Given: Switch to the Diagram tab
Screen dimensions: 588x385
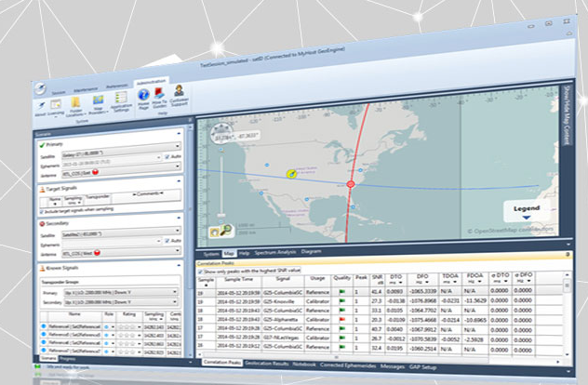Looking at the screenshot, I should pyautogui.click(x=311, y=251).
